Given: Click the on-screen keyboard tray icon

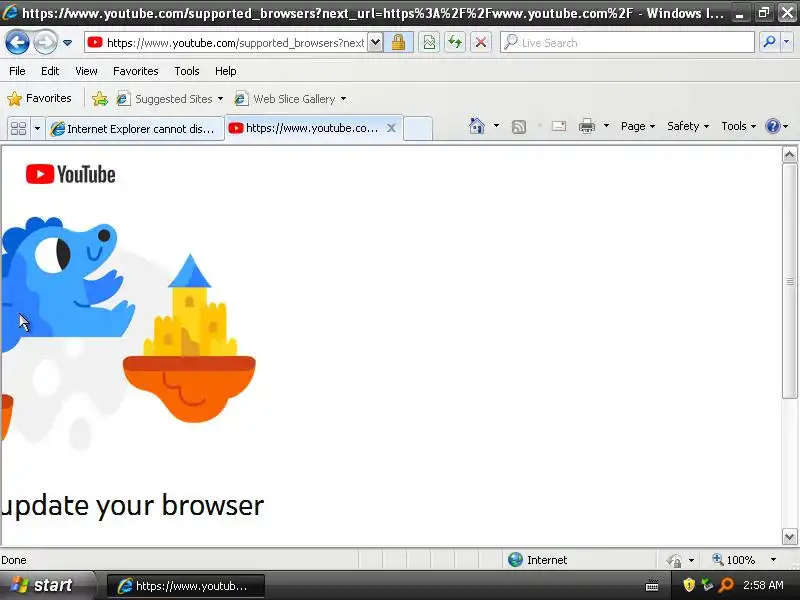Looking at the screenshot, I should tap(652, 586).
